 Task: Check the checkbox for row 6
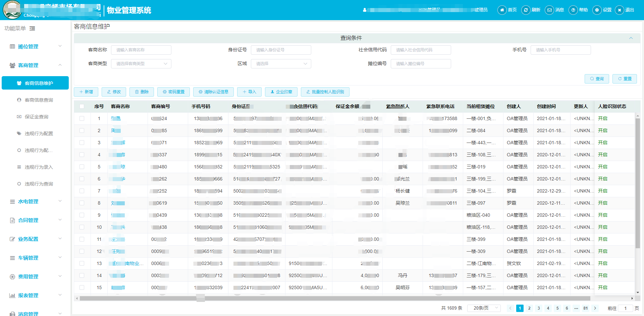point(82,179)
